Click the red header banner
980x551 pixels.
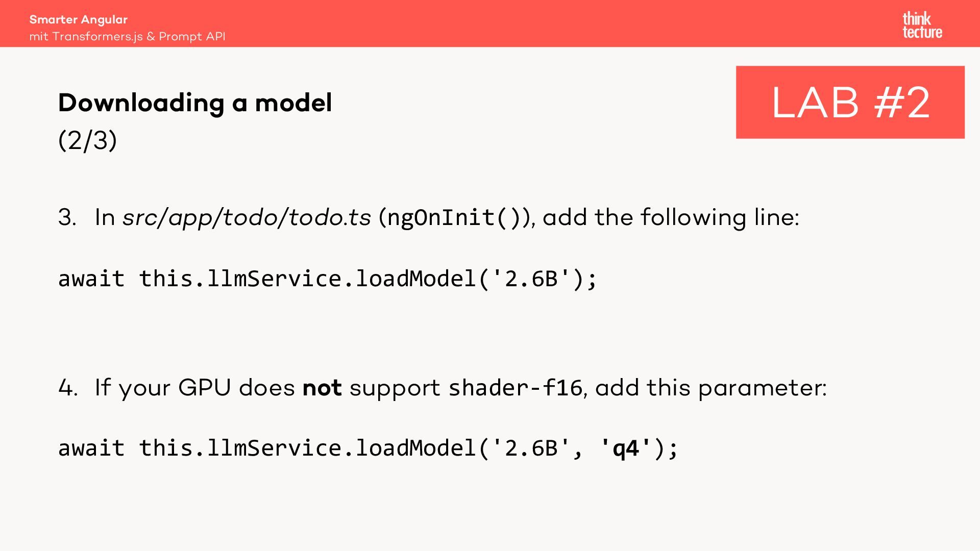(x=490, y=23)
